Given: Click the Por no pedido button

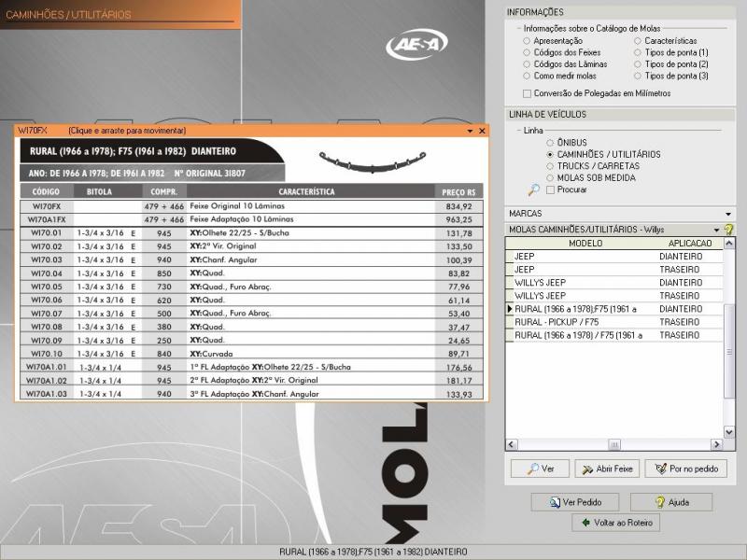Looking at the screenshot, I should pyautogui.click(x=686, y=469).
